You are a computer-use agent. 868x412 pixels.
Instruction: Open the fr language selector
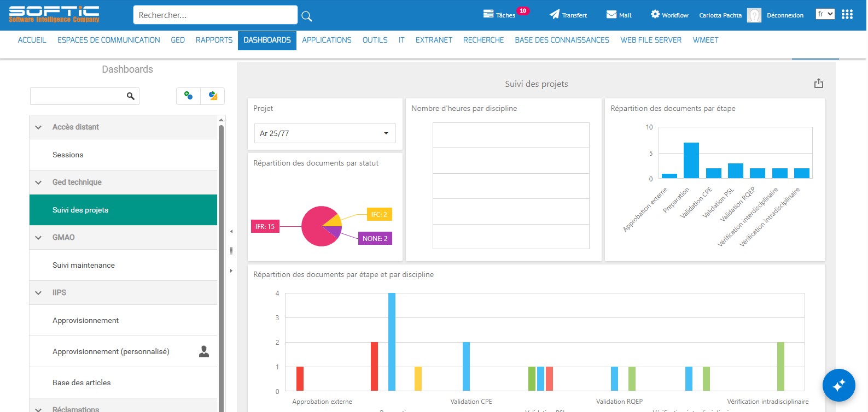click(825, 14)
